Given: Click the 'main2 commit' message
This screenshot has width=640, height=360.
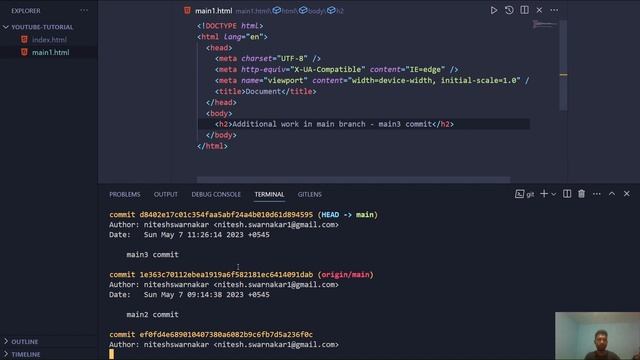Looking at the screenshot, I should click(x=152, y=315).
